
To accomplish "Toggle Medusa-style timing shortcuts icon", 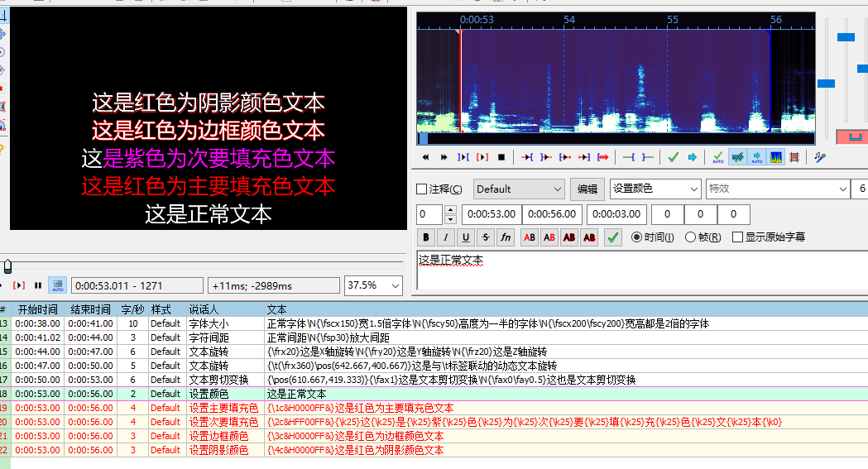I will (x=794, y=158).
